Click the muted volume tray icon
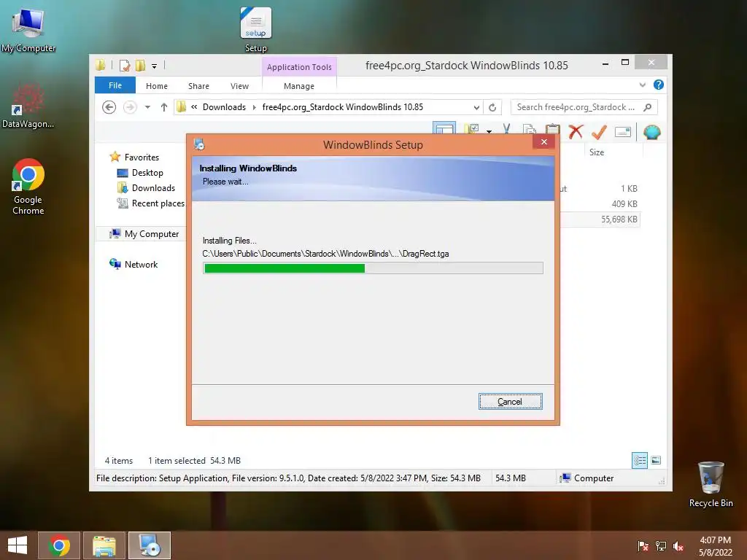The width and height of the screenshot is (747, 560). (678, 546)
